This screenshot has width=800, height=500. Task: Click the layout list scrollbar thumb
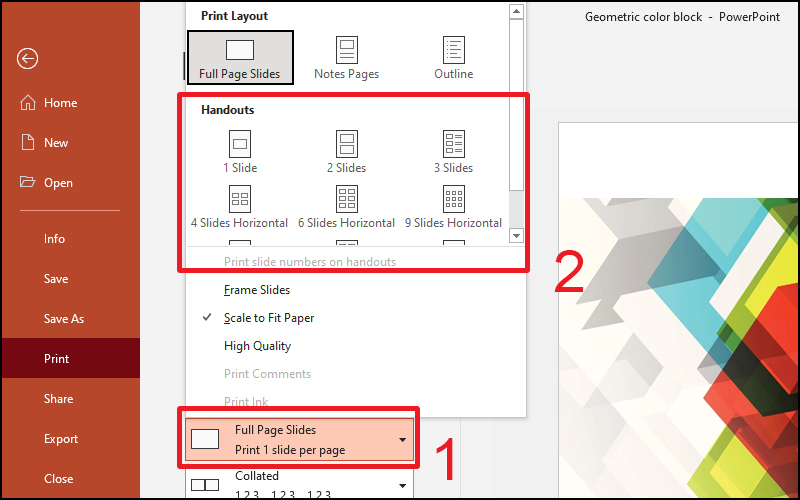coord(516,105)
